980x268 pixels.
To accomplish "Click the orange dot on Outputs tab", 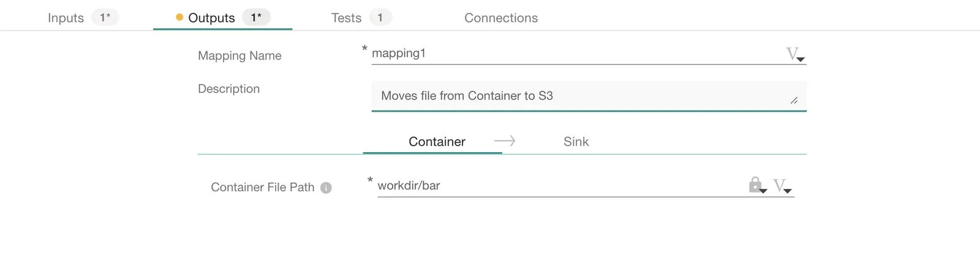I will 179,17.
